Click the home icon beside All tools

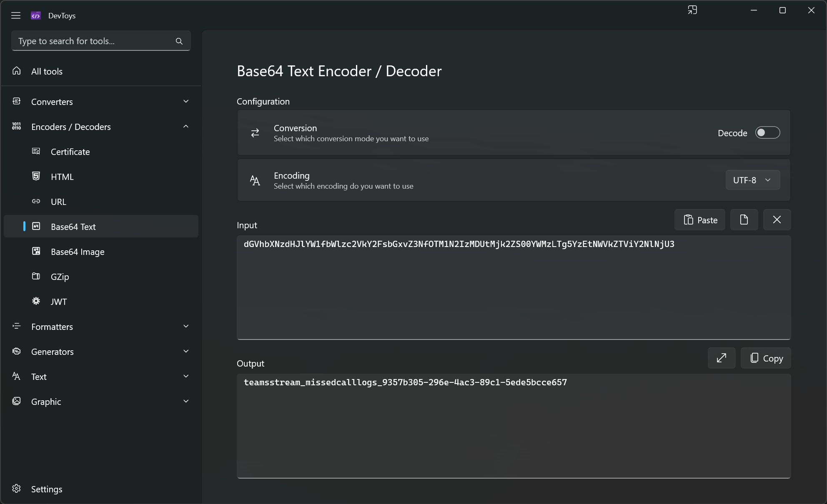[x=17, y=71]
